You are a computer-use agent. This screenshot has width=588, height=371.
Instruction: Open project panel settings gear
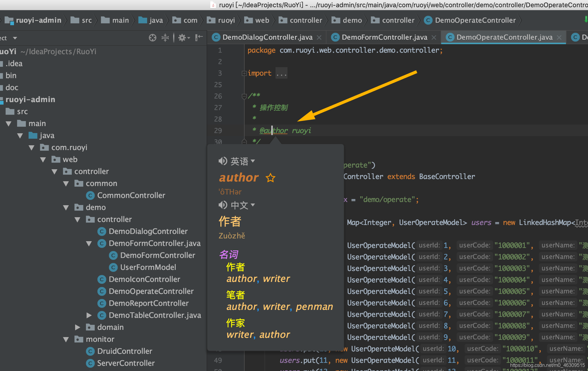click(x=184, y=37)
